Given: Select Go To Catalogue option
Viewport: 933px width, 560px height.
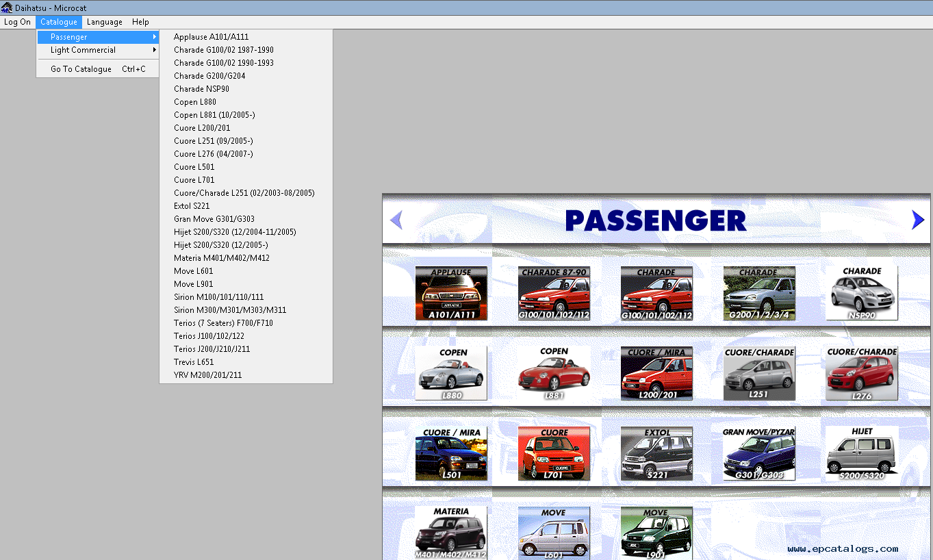Looking at the screenshot, I should pyautogui.click(x=98, y=69).
